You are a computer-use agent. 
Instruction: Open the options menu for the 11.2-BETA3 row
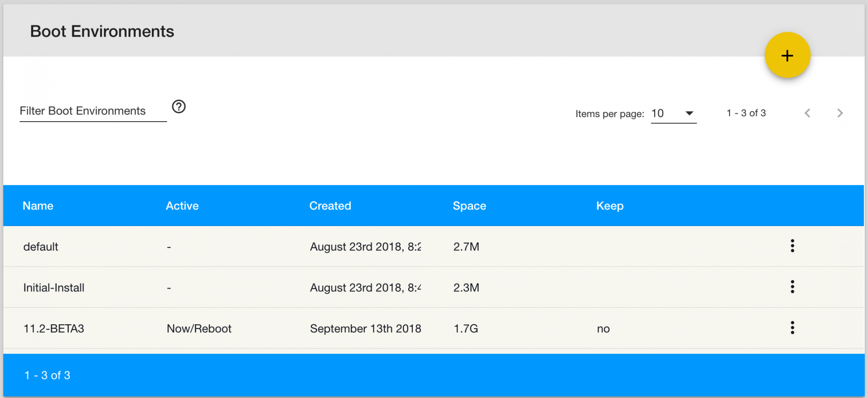click(792, 328)
